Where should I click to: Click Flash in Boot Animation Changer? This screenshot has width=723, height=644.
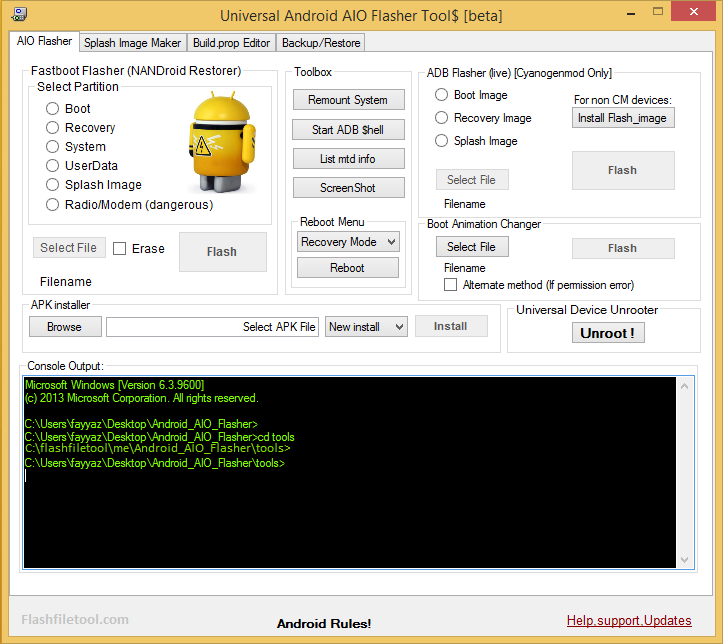[x=623, y=248]
